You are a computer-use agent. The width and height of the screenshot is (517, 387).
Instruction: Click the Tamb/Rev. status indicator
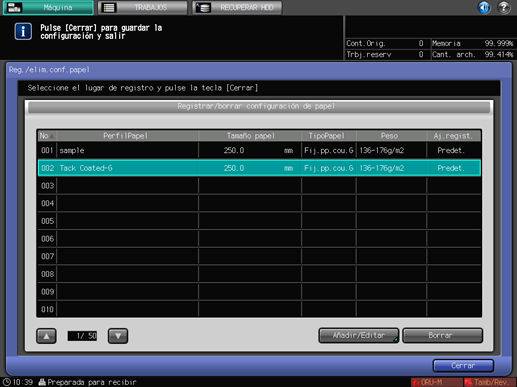click(490, 382)
